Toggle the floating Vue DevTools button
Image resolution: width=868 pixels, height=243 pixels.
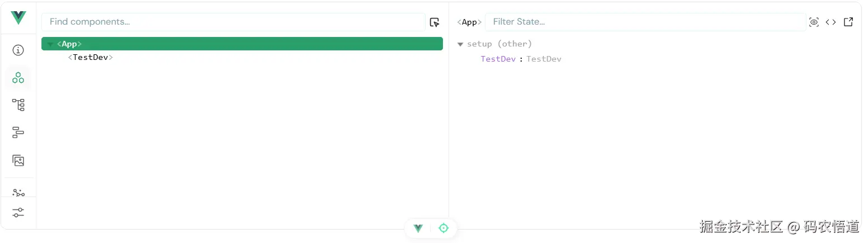click(x=418, y=228)
